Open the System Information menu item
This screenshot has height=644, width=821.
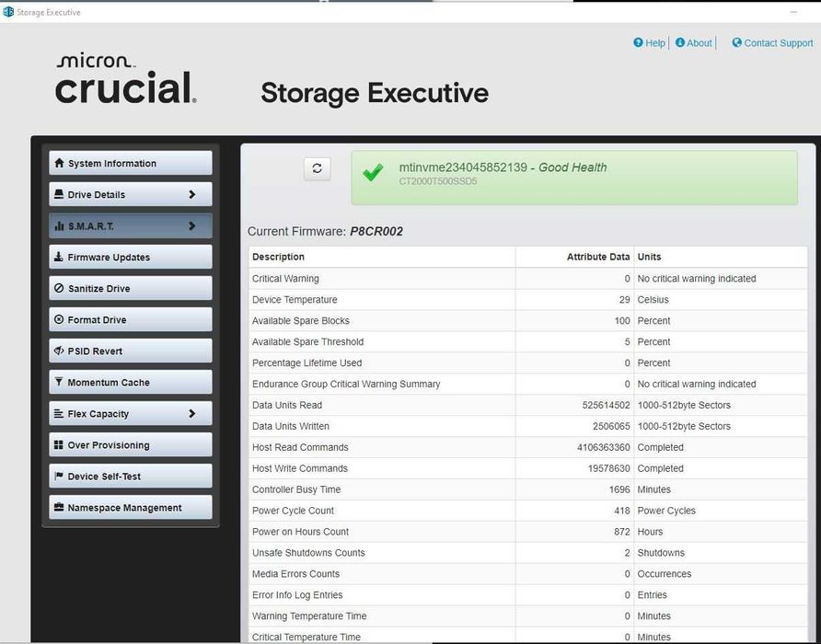[x=131, y=163]
